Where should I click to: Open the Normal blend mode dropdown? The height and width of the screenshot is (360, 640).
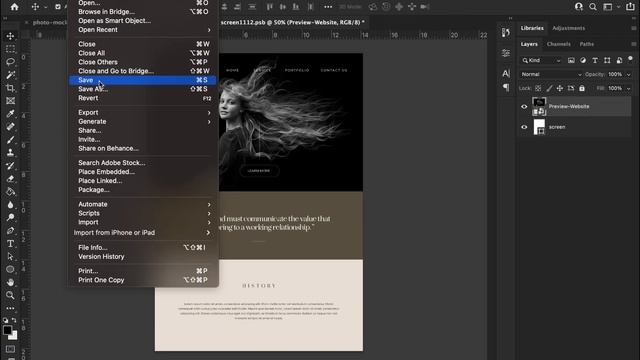551,74
